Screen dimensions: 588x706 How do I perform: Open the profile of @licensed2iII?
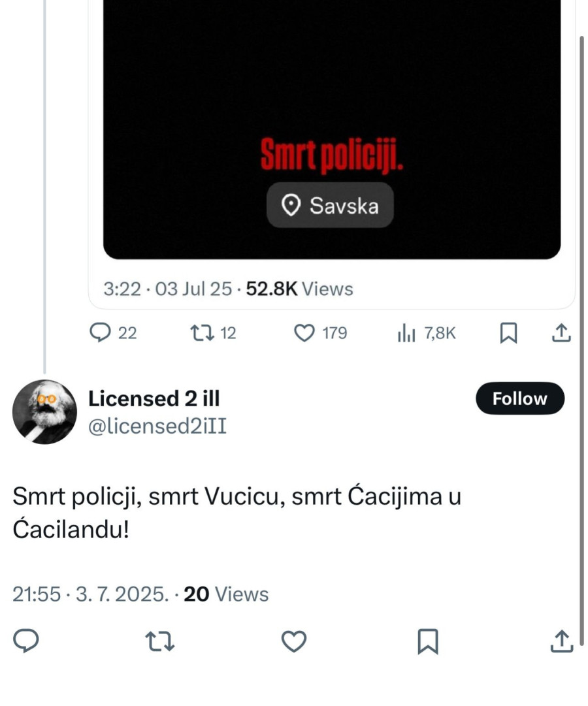pyautogui.click(x=157, y=426)
